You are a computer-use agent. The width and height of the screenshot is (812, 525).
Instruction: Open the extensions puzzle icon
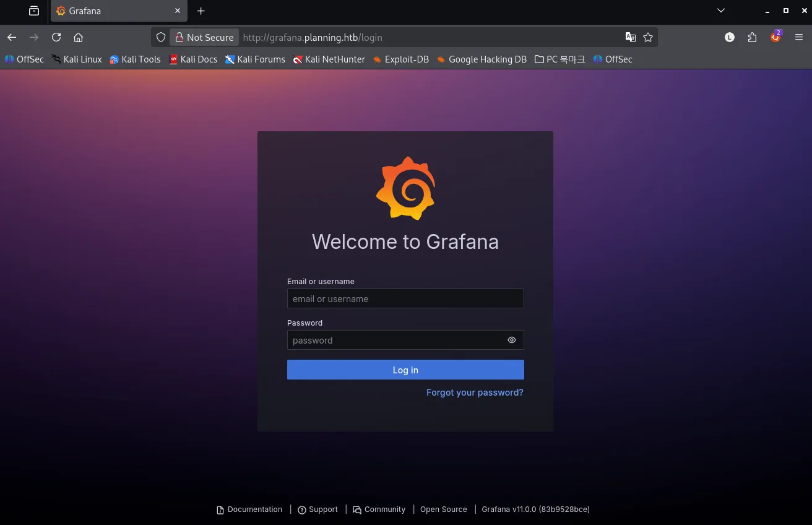[x=752, y=37]
